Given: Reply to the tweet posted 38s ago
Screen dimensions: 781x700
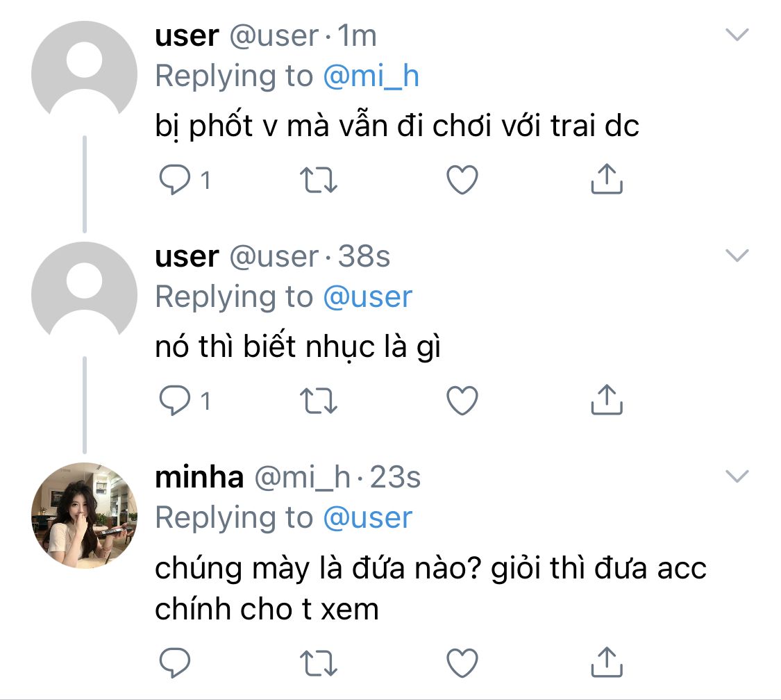Looking at the screenshot, I should click(175, 401).
